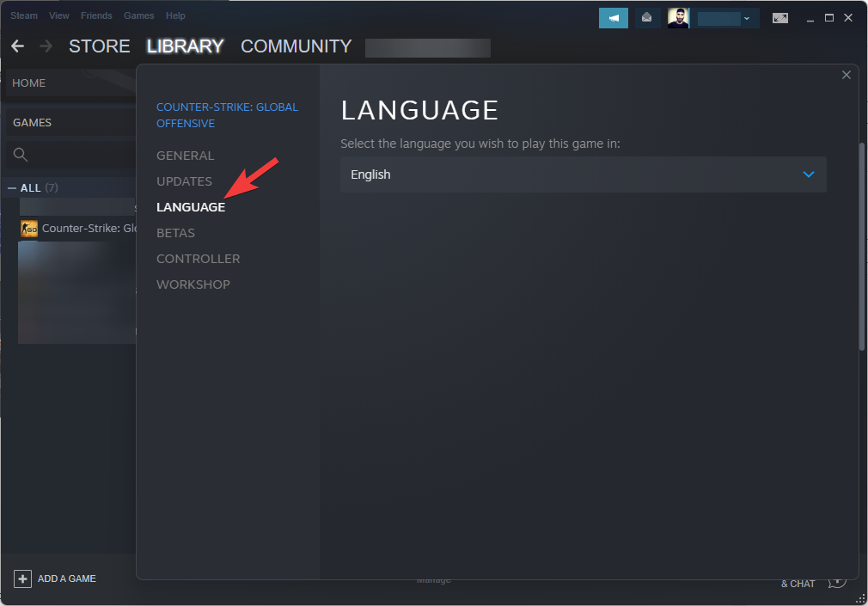
Task: Click the Counter-Strike game icon in library
Action: 28,229
